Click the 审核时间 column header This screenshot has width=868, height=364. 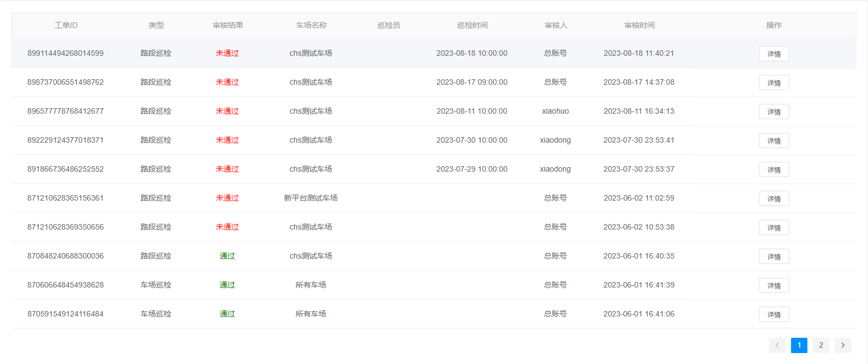(639, 25)
